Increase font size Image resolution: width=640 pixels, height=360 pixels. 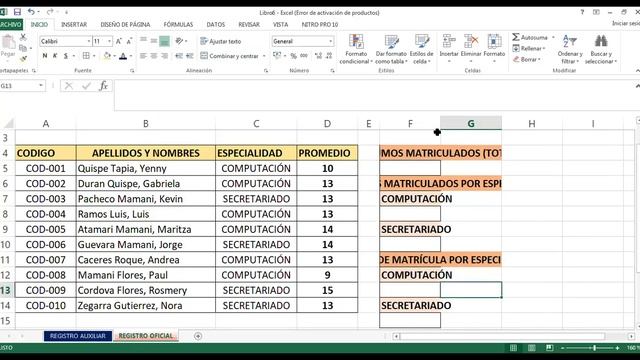(119, 41)
